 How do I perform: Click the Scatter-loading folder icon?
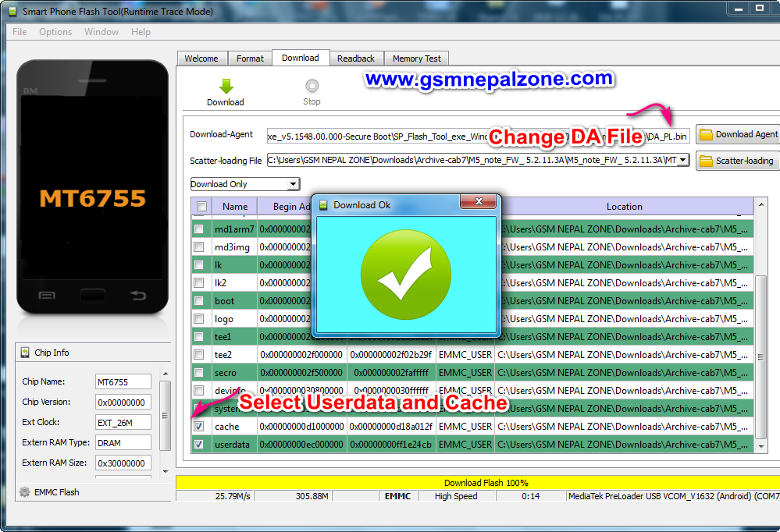pyautogui.click(x=706, y=161)
